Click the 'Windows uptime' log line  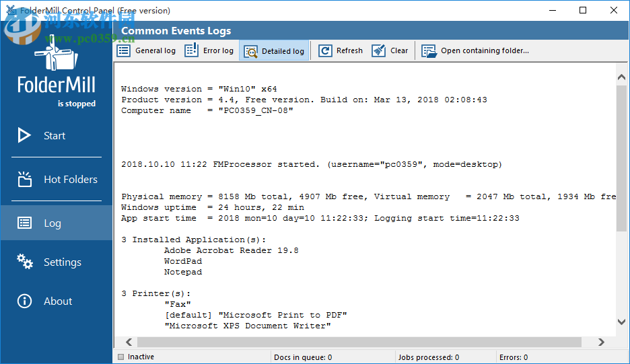pos(213,207)
